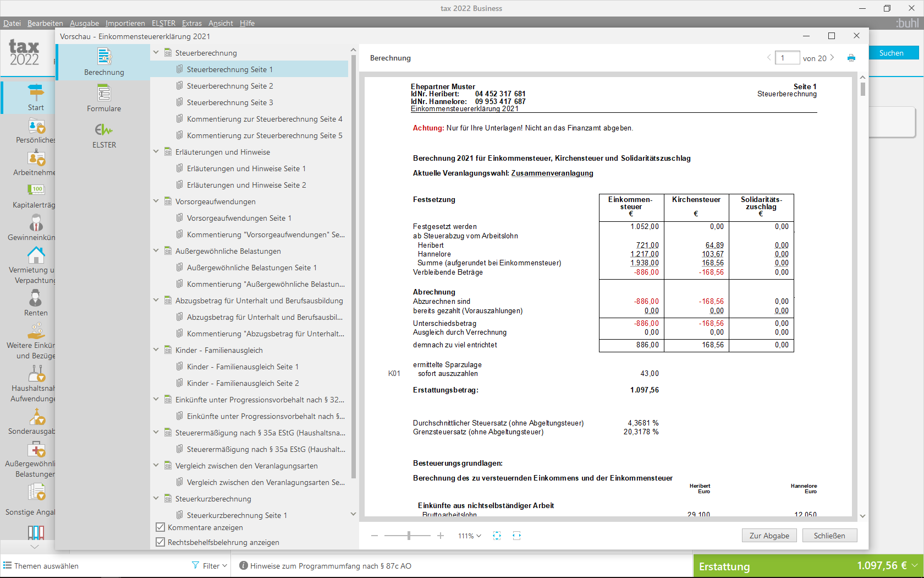Collapse Vergleich zwischen den Veranlagungsarten node
The image size is (924, 578).
(x=156, y=466)
